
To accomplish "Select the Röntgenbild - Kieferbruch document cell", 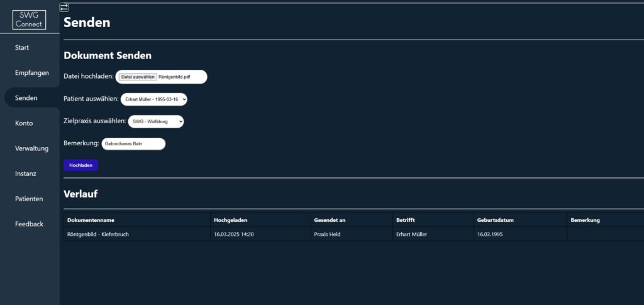I will pos(136,234).
